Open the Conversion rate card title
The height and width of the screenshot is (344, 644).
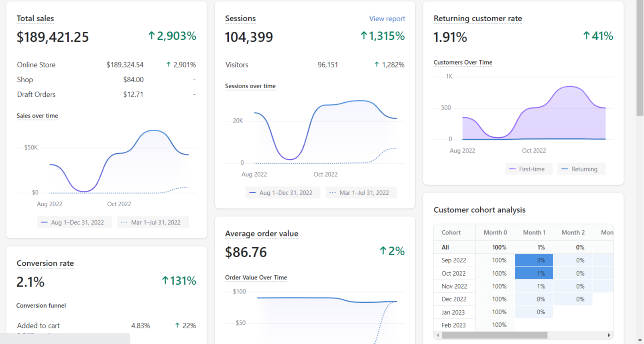point(45,263)
